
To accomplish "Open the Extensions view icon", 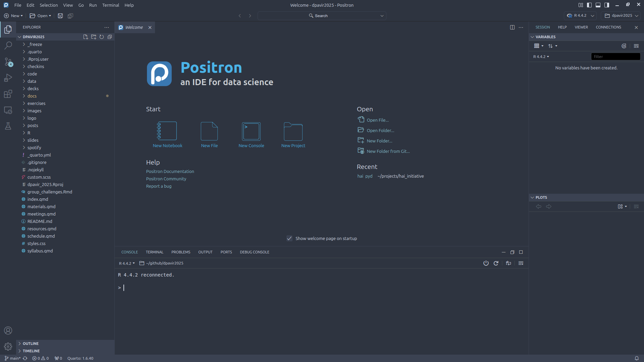I will (x=8, y=94).
